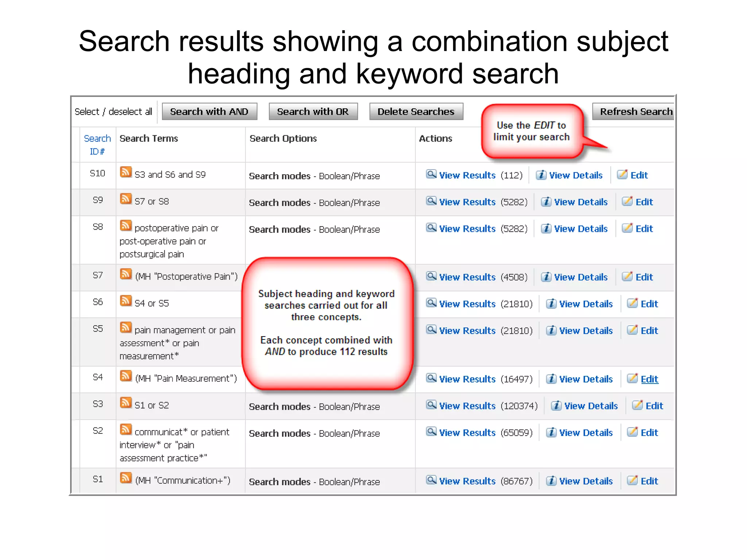Click the info icon in the S2 row

tap(551, 433)
